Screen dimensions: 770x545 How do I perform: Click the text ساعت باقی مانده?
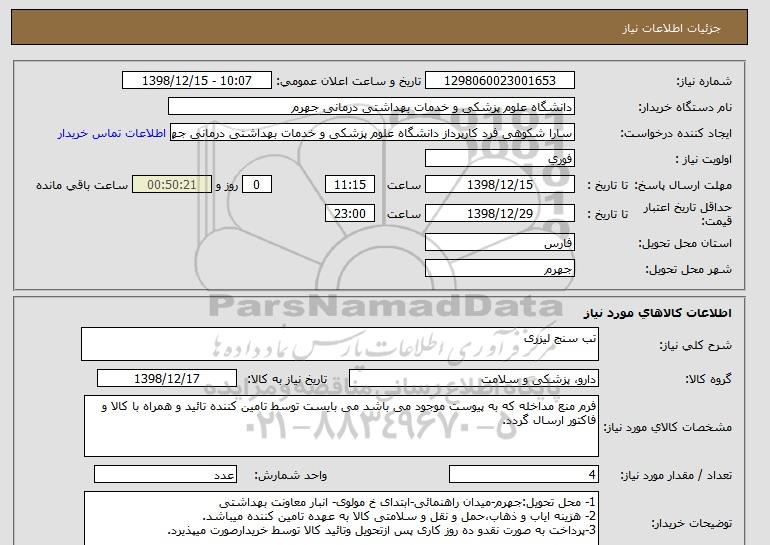click(x=82, y=185)
